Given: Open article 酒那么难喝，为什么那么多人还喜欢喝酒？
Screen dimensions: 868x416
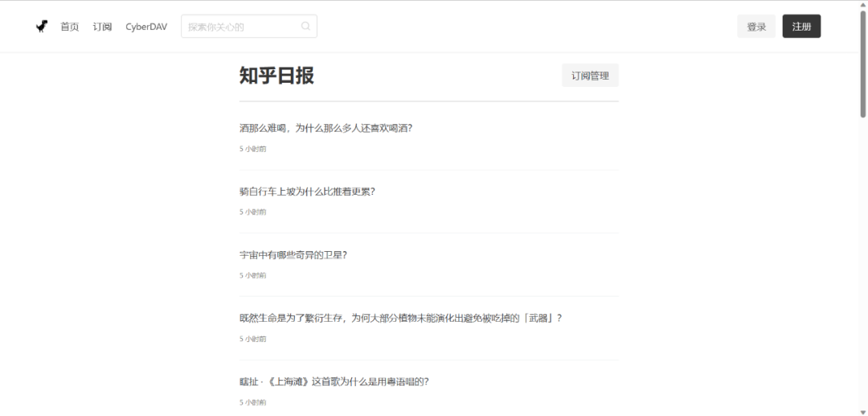Looking at the screenshot, I should click(326, 128).
